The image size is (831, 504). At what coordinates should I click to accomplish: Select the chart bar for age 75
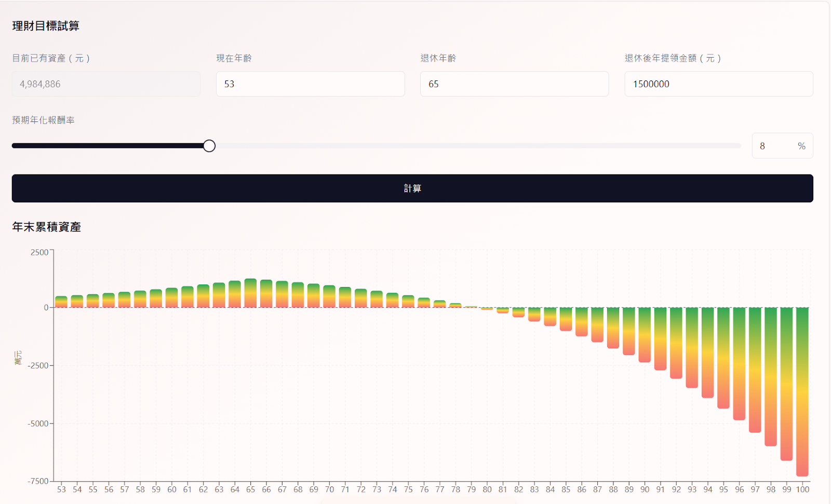point(408,301)
